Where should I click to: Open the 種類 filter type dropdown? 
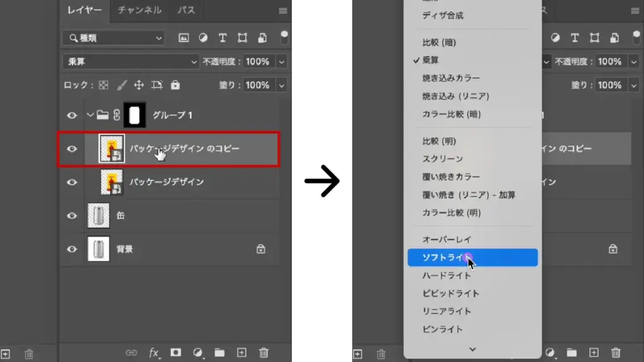(113, 38)
